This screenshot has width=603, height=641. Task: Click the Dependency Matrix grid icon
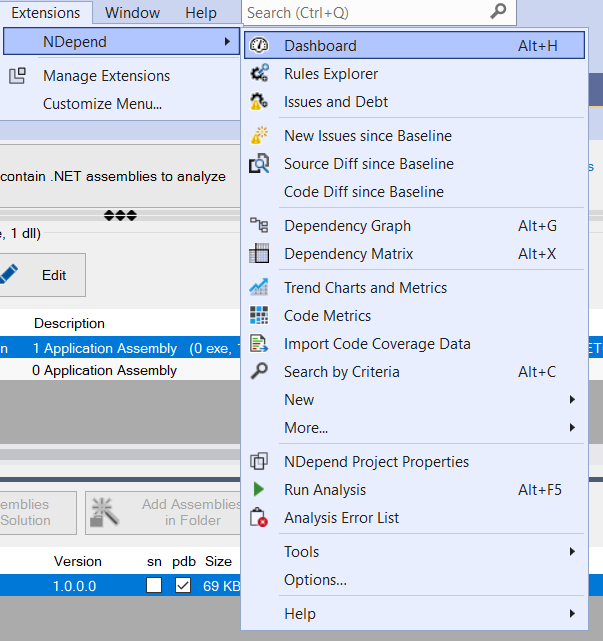(259, 253)
